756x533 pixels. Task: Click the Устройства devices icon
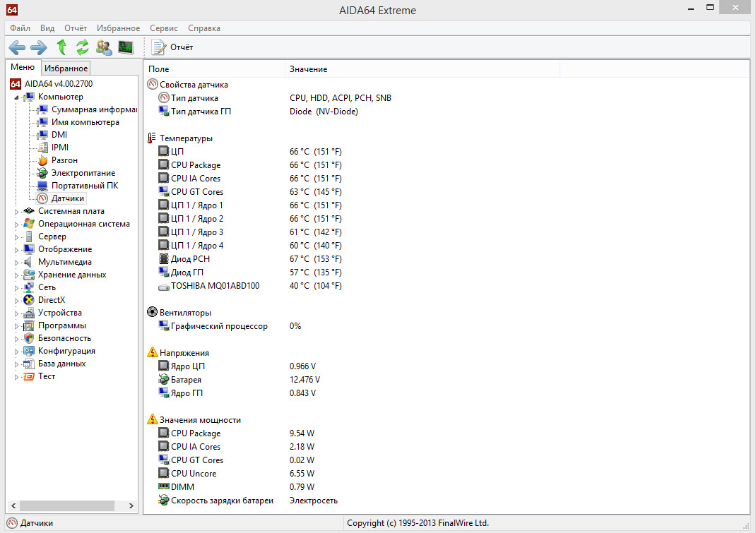(x=29, y=313)
